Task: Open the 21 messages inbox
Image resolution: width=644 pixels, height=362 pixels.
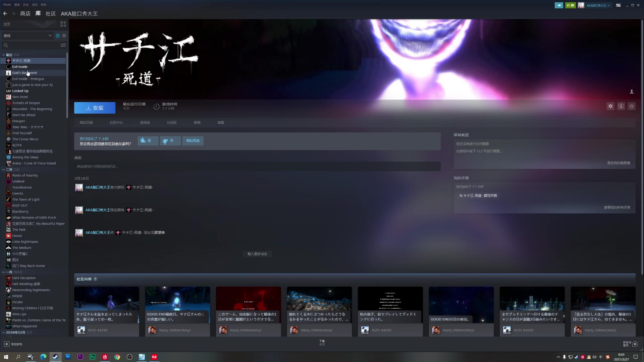Action: point(570,5)
